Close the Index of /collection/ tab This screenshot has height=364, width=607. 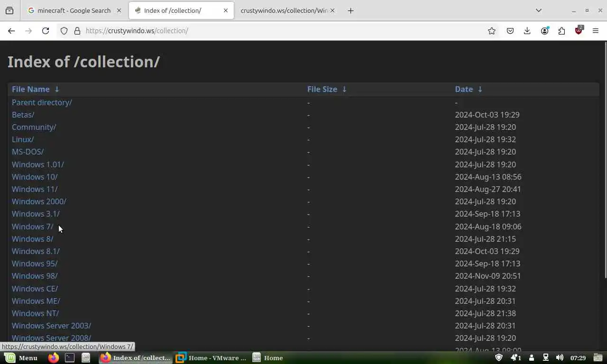pos(226,10)
